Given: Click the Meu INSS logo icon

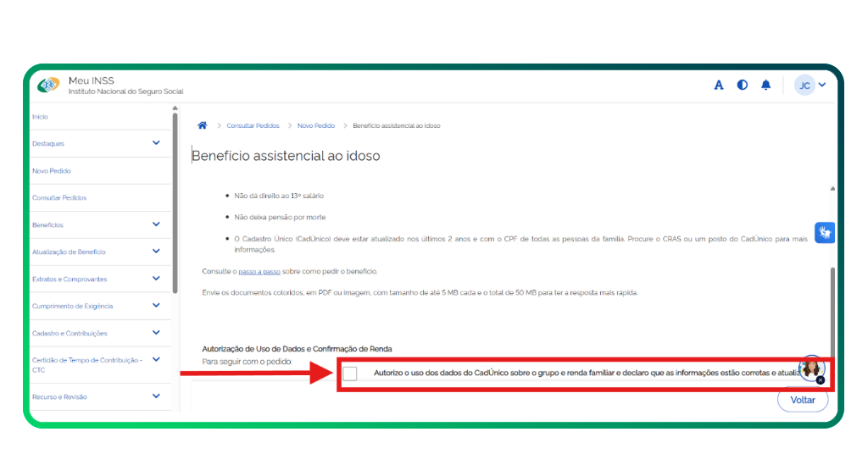Looking at the screenshot, I should click(48, 86).
